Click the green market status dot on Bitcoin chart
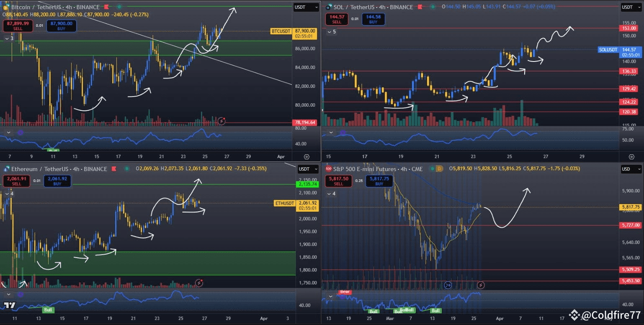 120,7
